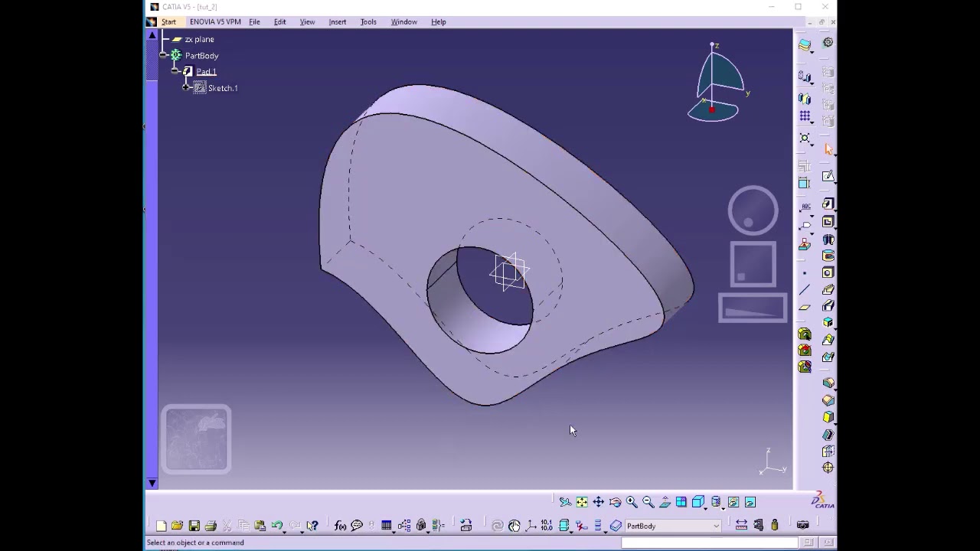Open the ENOVIA V5 VPM menu
The image size is (980, 551).
215,22
